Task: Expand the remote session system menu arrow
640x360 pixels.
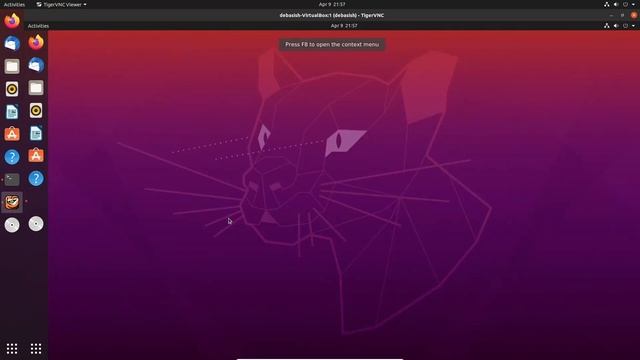Action: pos(633,25)
